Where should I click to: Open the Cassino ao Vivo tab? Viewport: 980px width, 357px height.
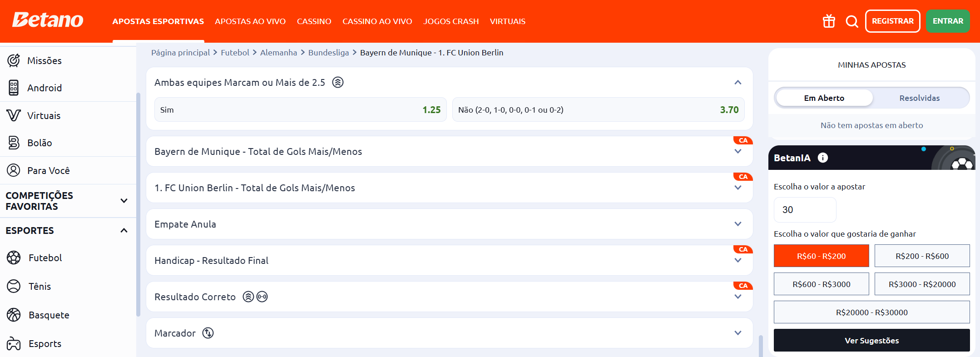pos(377,21)
